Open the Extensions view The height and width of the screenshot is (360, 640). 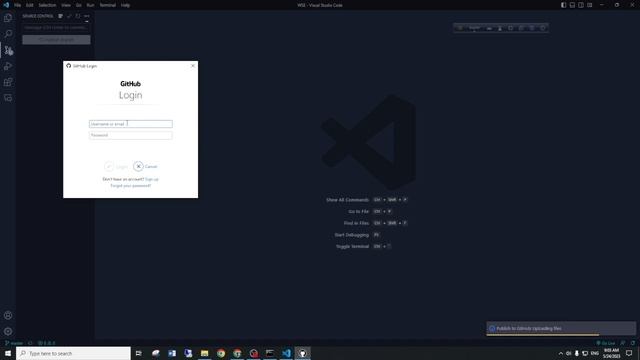pyautogui.click(x=8, y=82)
